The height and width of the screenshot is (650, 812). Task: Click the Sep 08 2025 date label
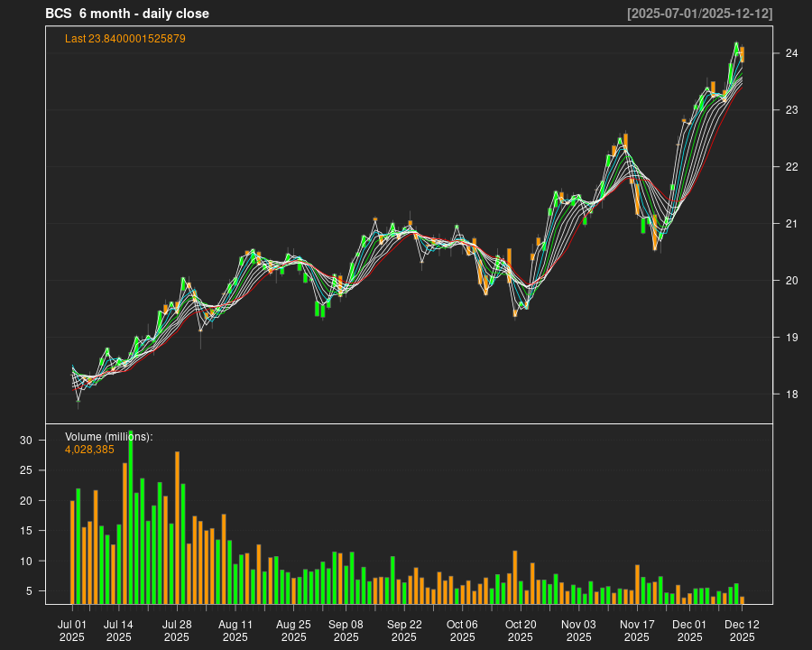[x=346, y=630]
